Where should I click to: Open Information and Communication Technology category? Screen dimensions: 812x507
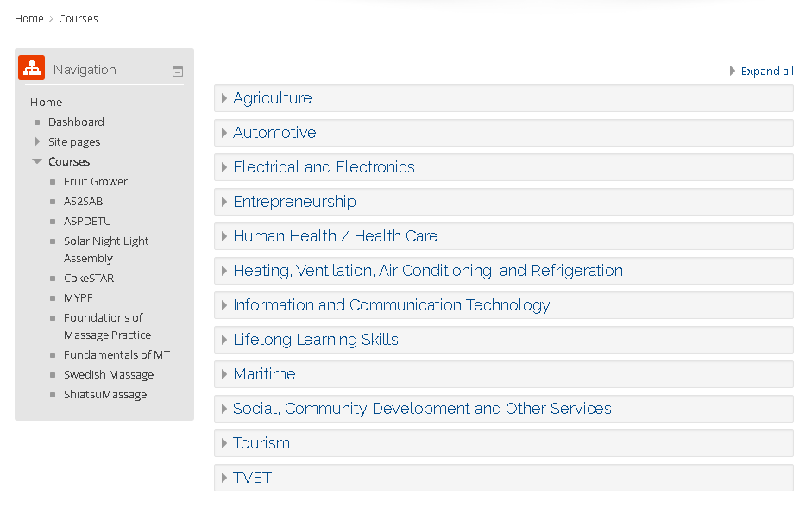392,305
